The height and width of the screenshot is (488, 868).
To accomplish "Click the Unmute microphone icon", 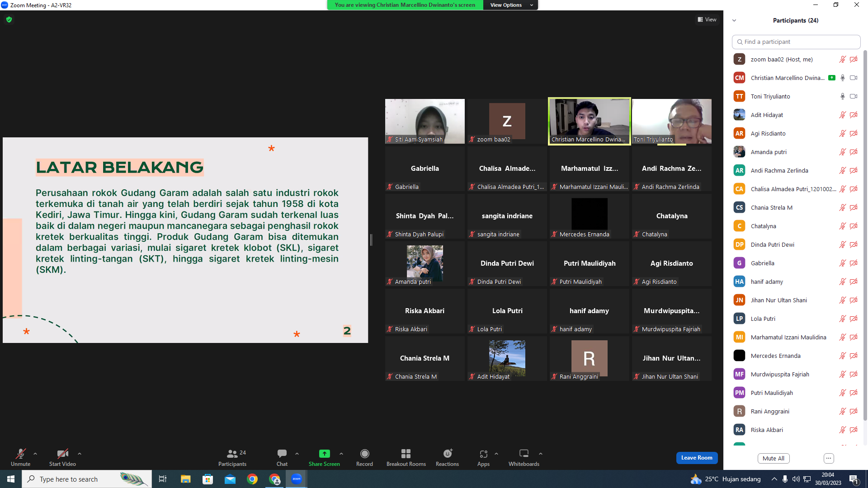I will coord(20,454).
